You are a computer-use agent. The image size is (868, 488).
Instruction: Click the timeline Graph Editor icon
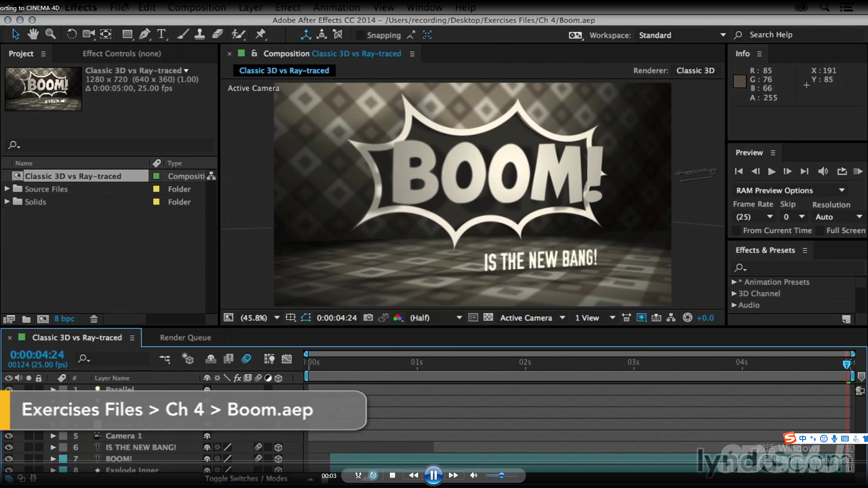click(287, 358)
